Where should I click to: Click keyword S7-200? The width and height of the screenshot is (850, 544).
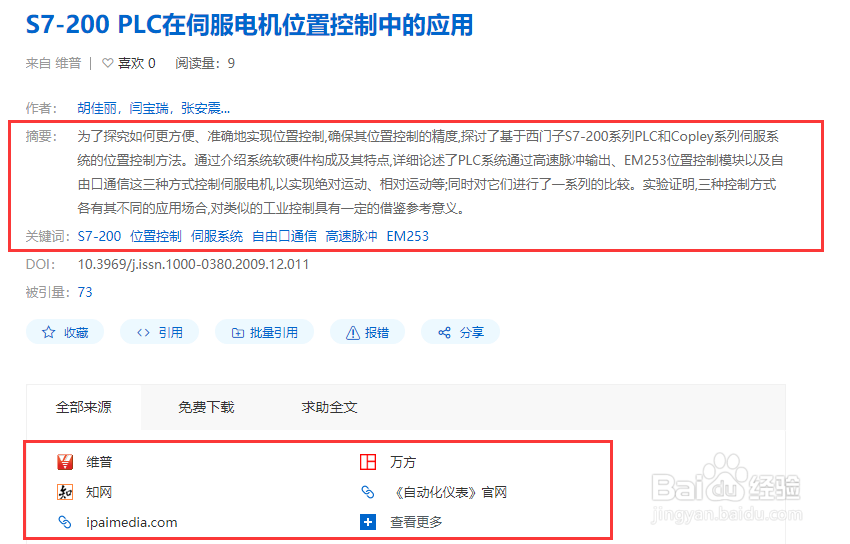pyautogui.click(x=99, y=236)
